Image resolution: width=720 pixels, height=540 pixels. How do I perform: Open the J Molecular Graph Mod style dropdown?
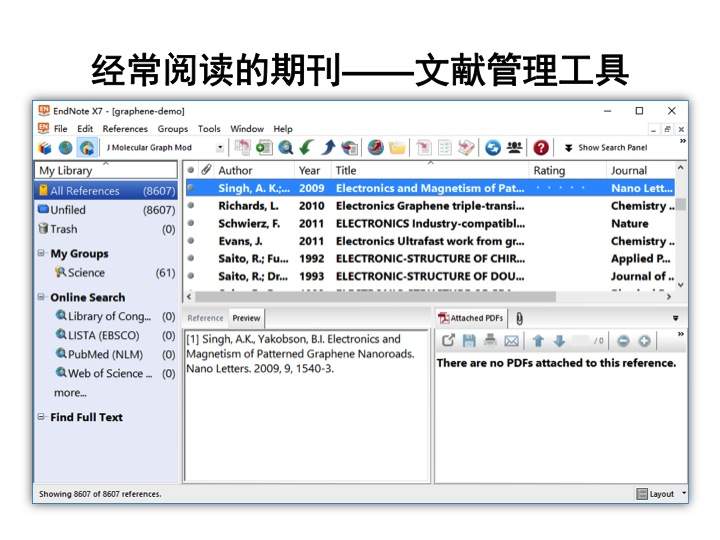220,148
